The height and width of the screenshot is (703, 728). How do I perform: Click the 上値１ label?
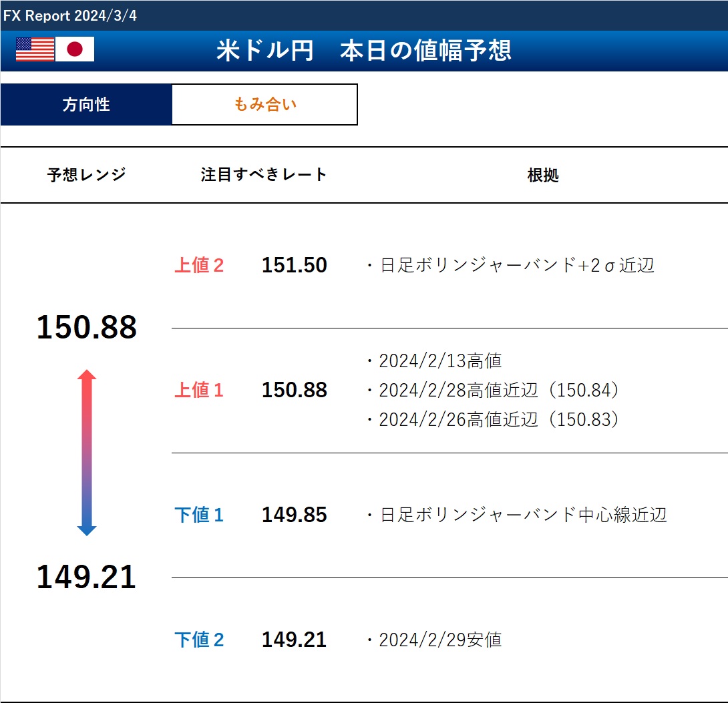(x=199, y=391)
